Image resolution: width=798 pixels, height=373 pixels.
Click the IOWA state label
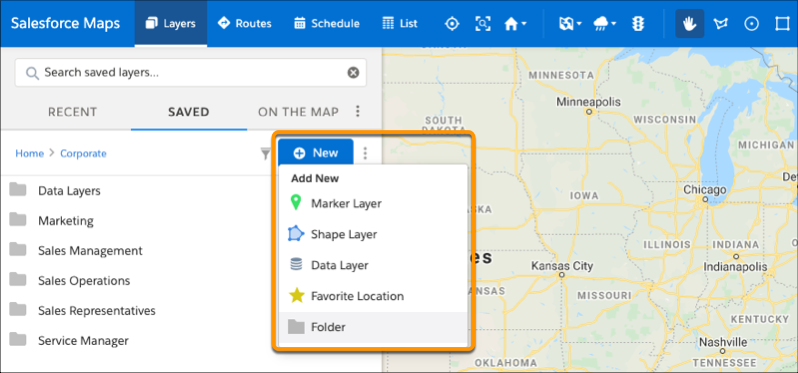coord(584,196)
